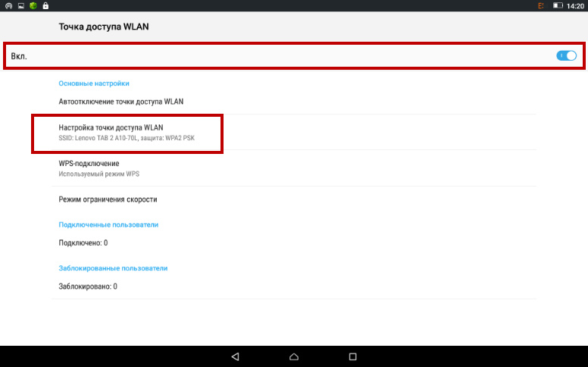Open Режим ограничения скорости setting
Screen dimensions: 588x367
pyautogui.click(x=108, y=199)
